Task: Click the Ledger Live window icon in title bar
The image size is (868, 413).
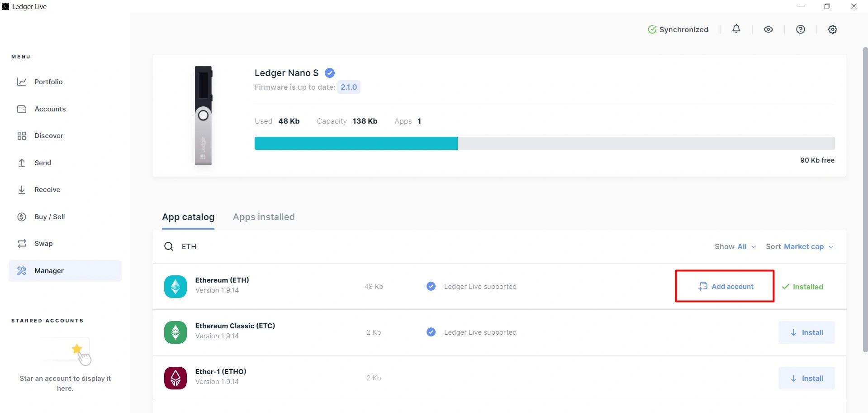Action: point(5,6)
